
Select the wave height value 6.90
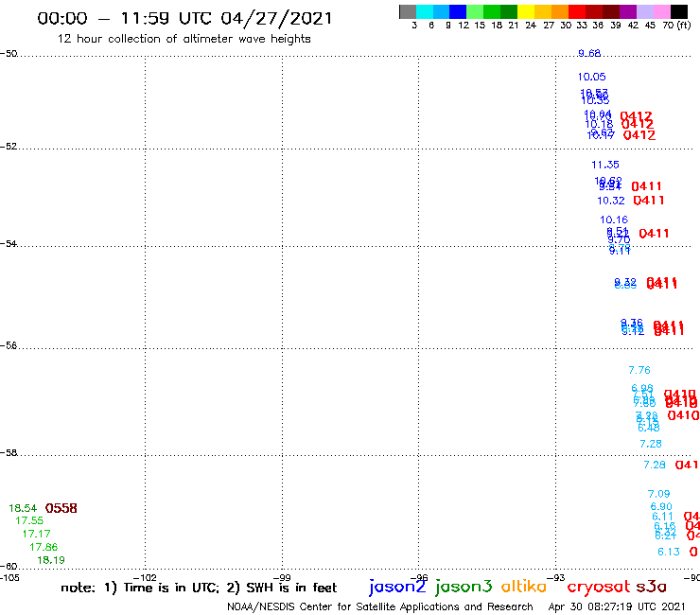point(661,506)
